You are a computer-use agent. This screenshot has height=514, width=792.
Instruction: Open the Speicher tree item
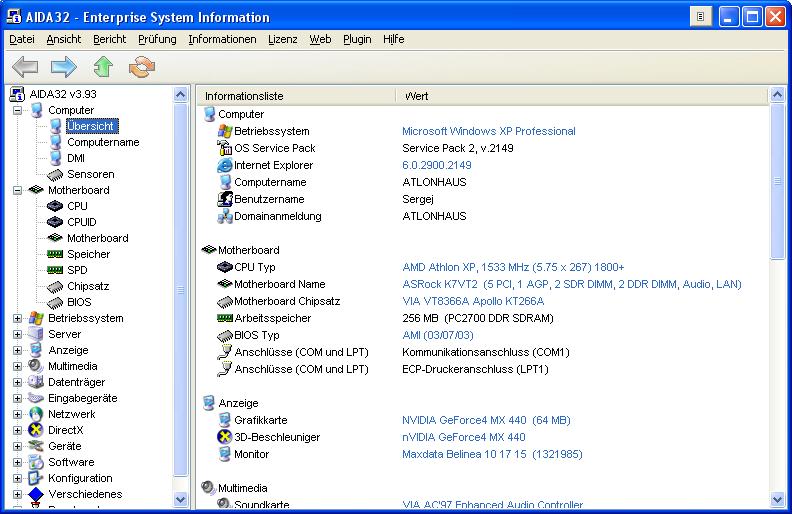[x=88, y=254]
